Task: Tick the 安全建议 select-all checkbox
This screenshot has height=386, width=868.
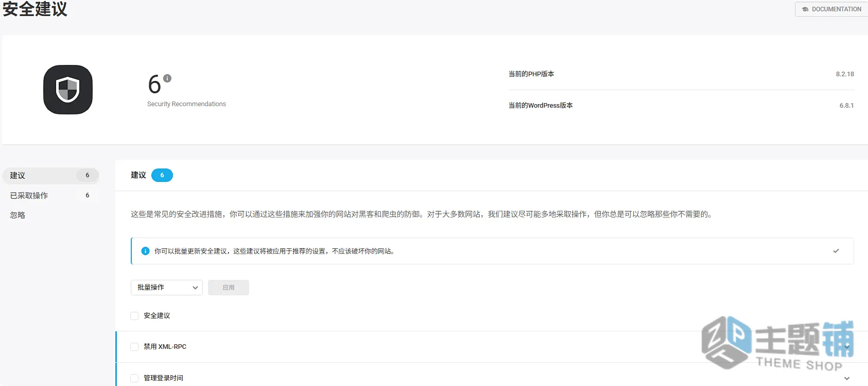Action: click(134, 316)
